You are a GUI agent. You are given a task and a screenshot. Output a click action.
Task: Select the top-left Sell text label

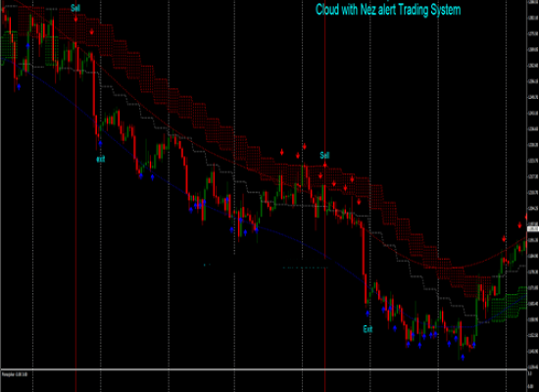coord(75,8)
